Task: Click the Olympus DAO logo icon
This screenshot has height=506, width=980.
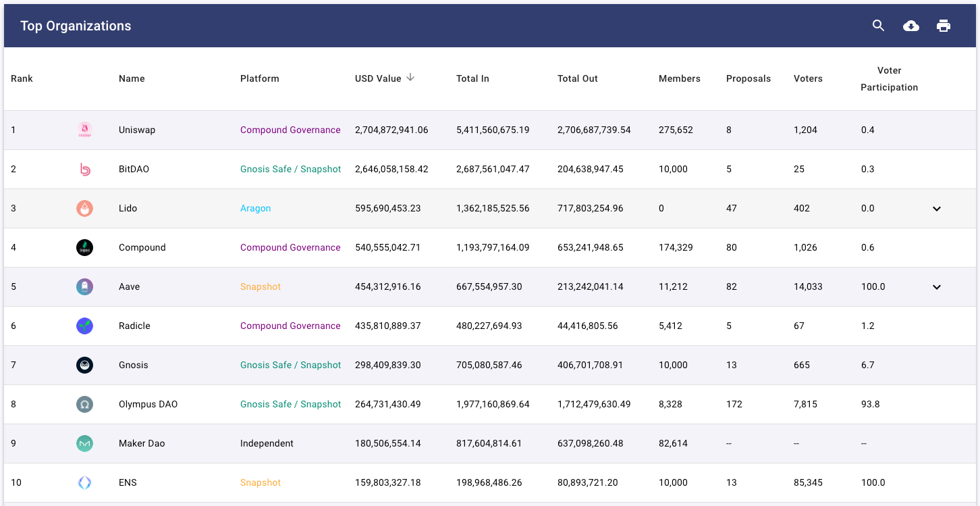Action: coord(84,404)
